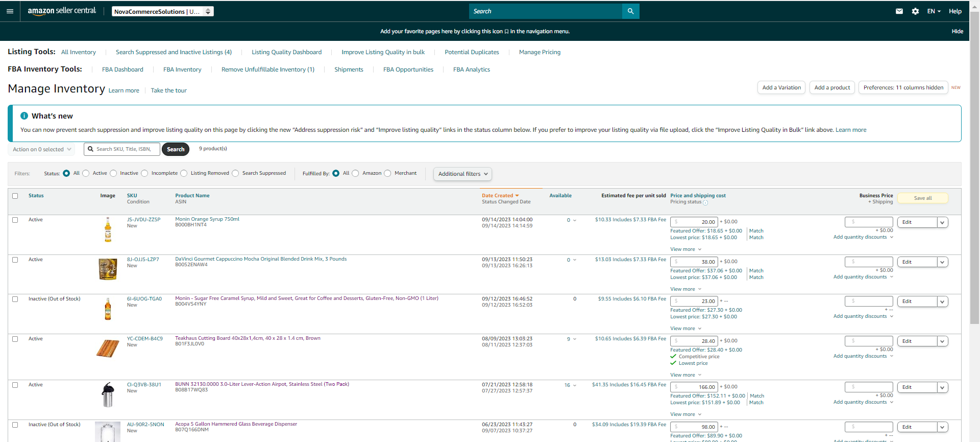
Task: Open the Action on 0 selected dropdown
Action: click(41, 149)
